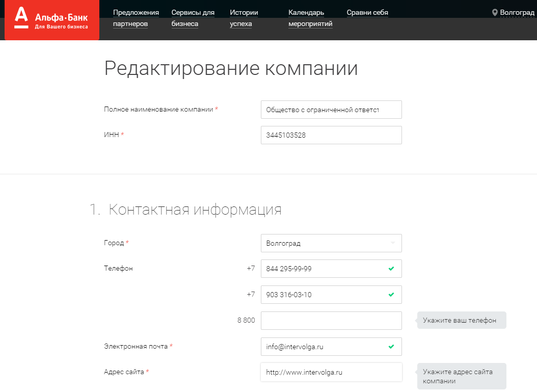Click the Город label

pos(114,243)
